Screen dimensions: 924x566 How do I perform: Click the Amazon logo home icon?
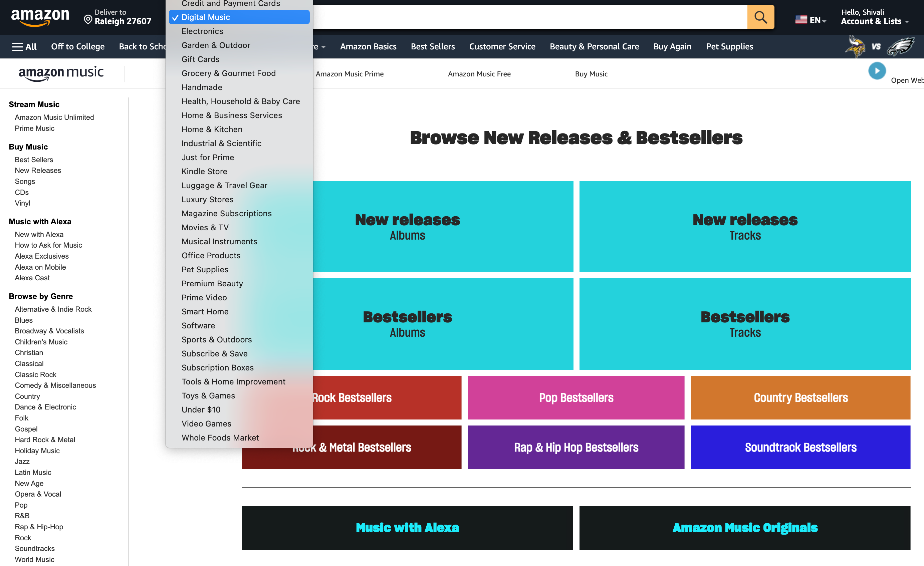tap(42, 17)
